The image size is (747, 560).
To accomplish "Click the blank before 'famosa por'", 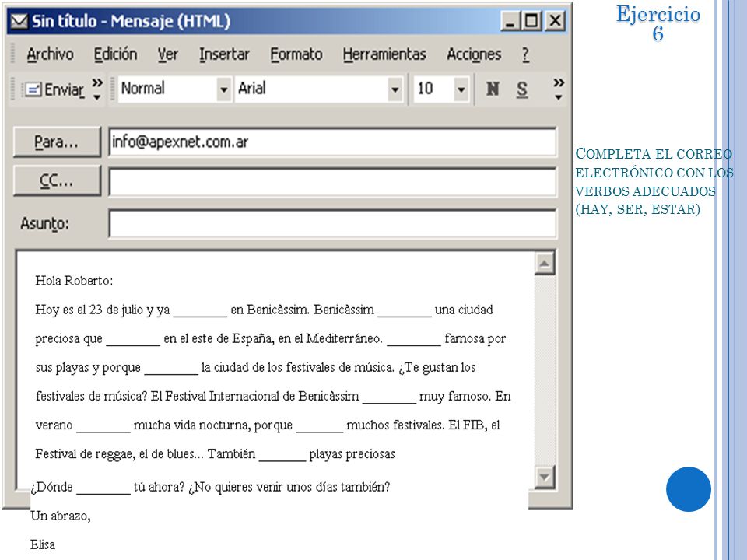I will click(x=414, y=341).
